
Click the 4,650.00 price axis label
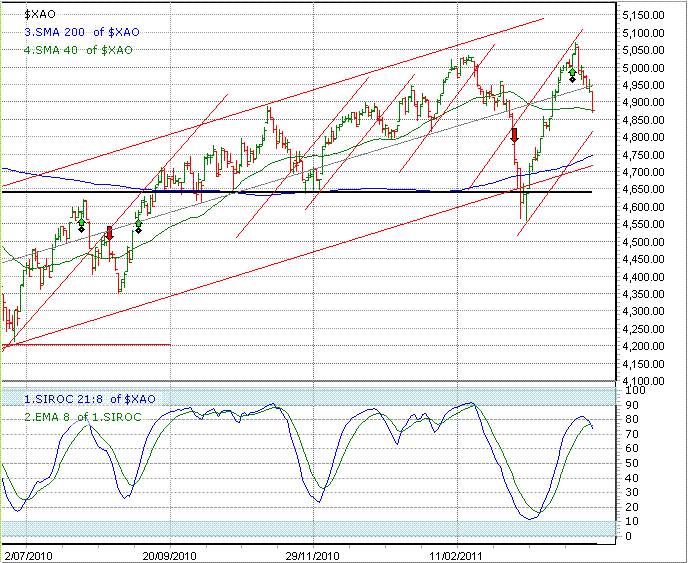643,190
